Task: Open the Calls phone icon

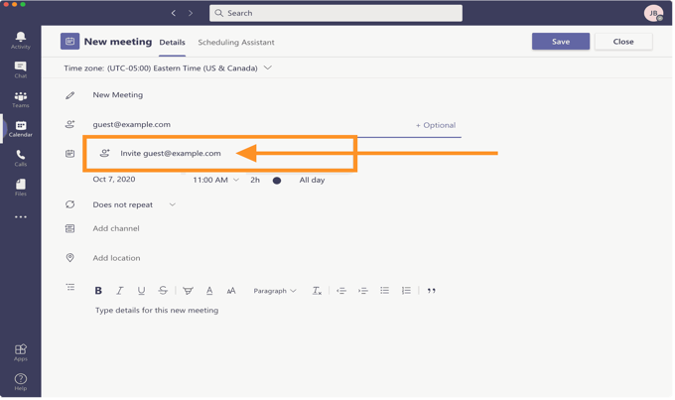Action: [x=20, y=158]
